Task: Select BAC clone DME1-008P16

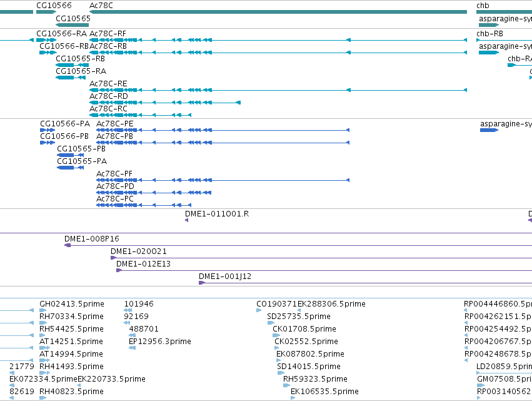Action: point(298,245)
